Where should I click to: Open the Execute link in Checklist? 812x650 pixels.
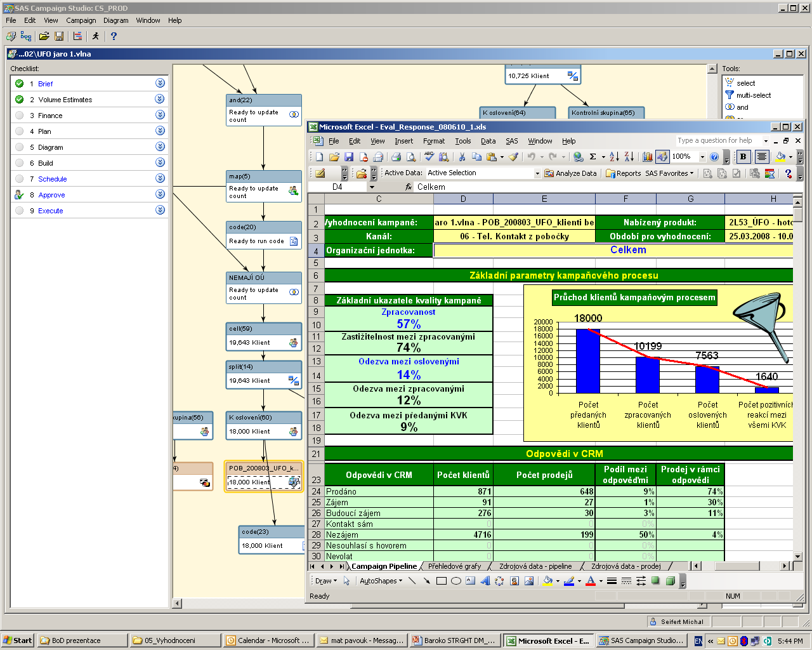pos(51,211)
